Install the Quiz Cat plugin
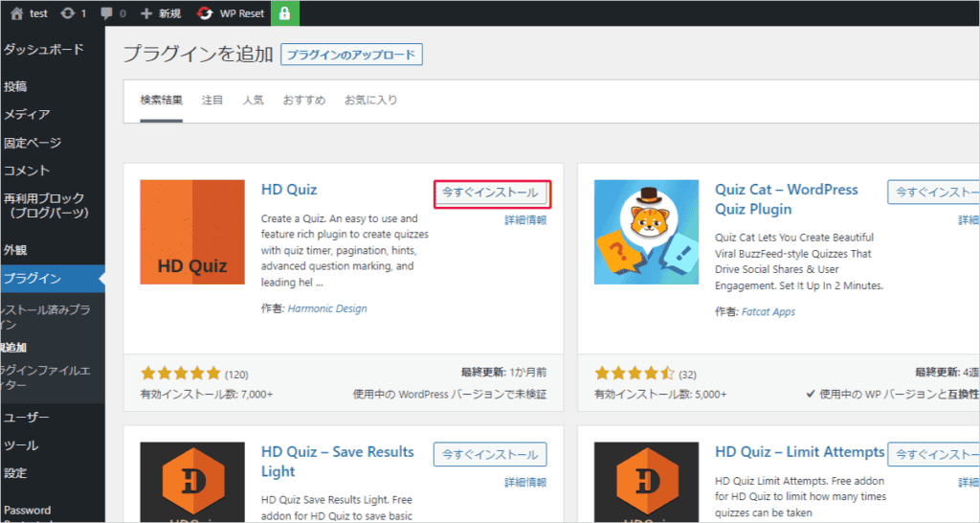 pyautogui.click(x=934, y=193)
